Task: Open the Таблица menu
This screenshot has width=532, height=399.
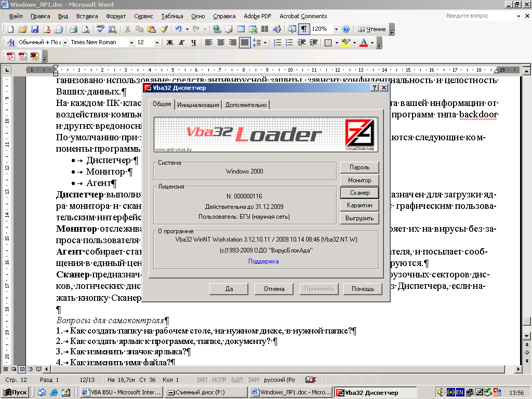Action: 172,16
